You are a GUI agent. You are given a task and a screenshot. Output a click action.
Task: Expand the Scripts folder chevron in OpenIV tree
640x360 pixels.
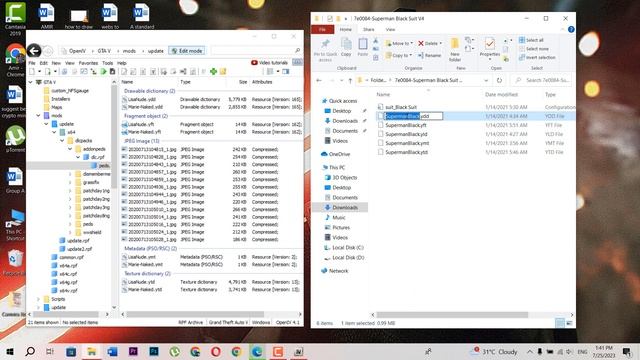pyautogui.click(x=38, y=299)
